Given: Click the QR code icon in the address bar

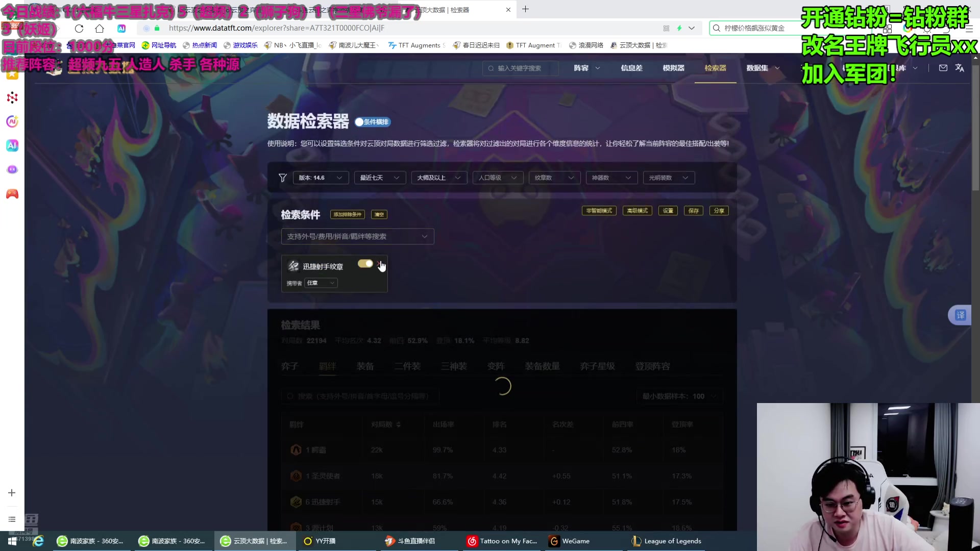Looking at the screenshot, I should tap(666, 28).
